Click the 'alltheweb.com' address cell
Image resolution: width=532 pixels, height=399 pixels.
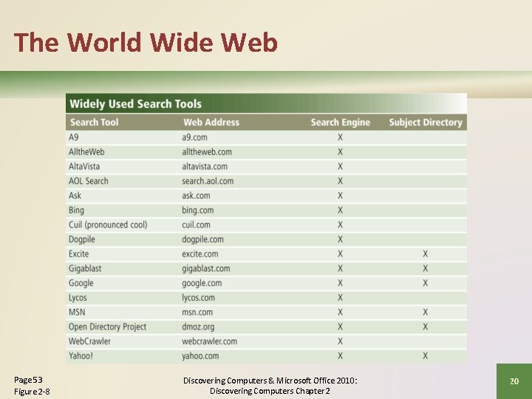(207, 151)
